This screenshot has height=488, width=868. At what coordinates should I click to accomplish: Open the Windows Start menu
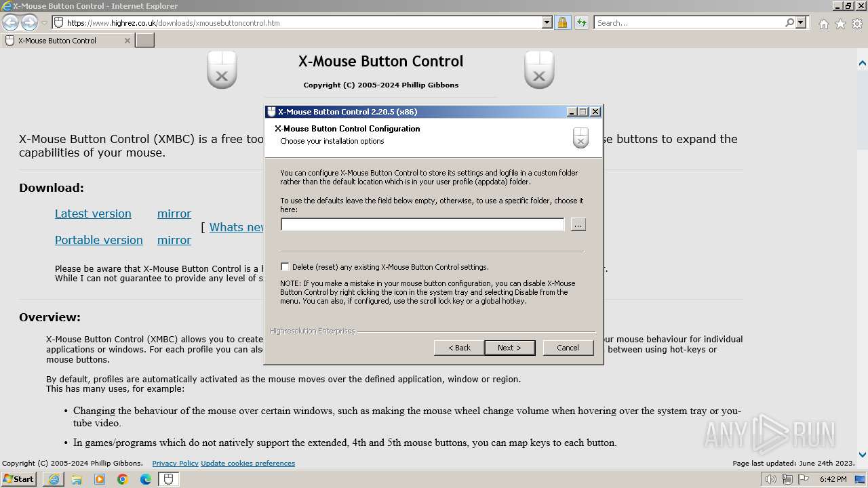(19, 479)
